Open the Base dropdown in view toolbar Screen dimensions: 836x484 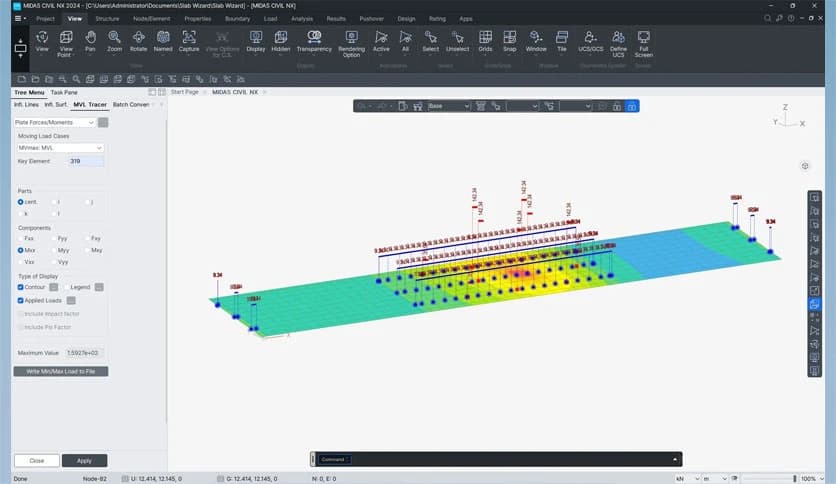pyautogui.click(x=448, y=106)
